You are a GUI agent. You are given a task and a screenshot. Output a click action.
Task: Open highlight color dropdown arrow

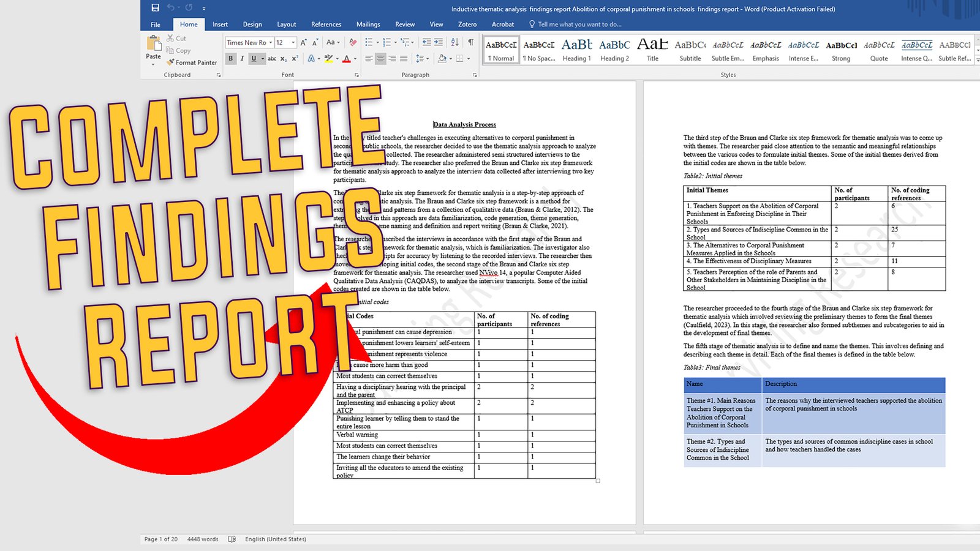pyautogui.click(x=337, y=59)
